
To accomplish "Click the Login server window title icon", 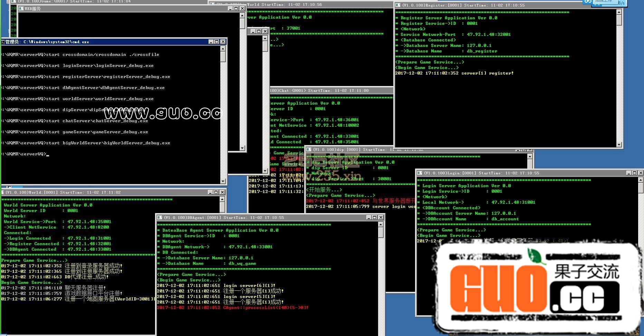I will pos(420,173).
